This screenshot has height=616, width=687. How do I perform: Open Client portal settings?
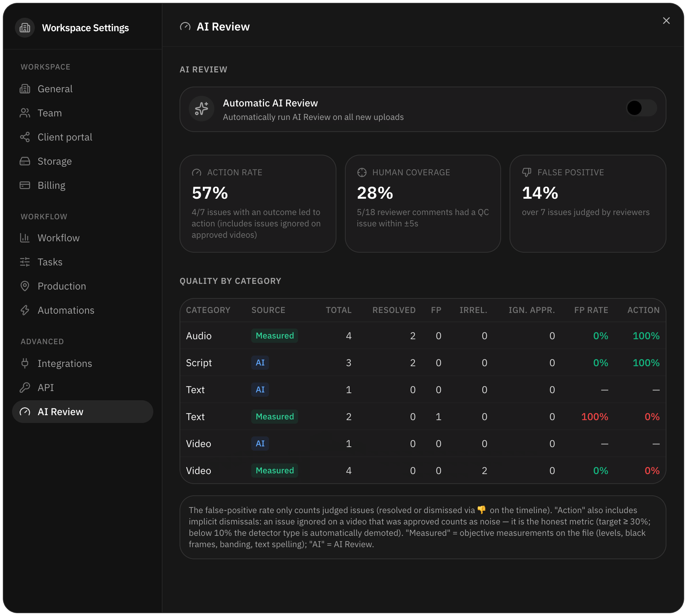click(x=82, y=137)
